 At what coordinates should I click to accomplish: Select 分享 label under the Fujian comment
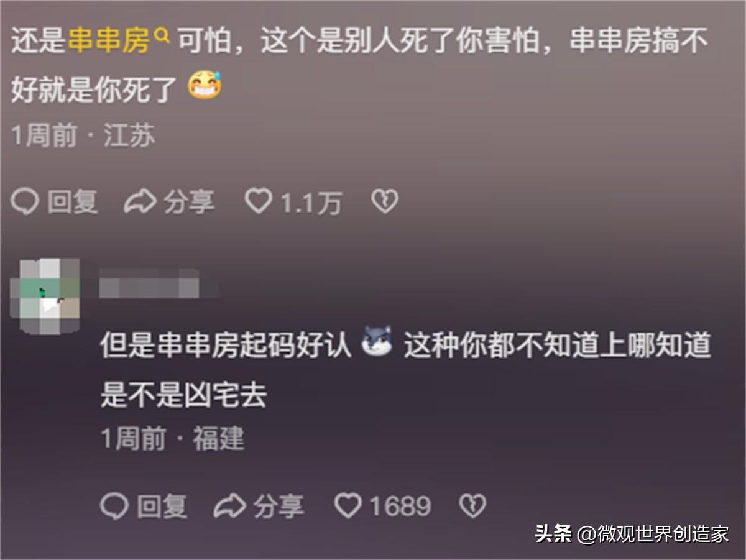pyautogui.click(x=279, y=507)
